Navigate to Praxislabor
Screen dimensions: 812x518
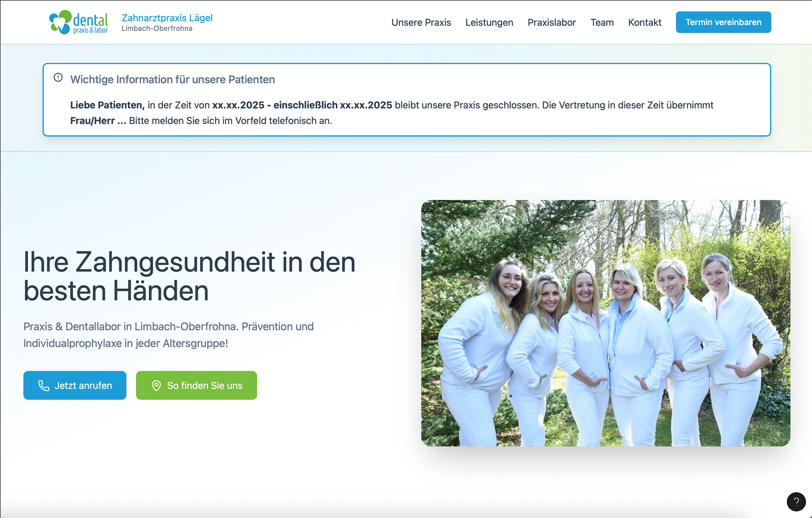pyautogui.click(x=551, y=22)
